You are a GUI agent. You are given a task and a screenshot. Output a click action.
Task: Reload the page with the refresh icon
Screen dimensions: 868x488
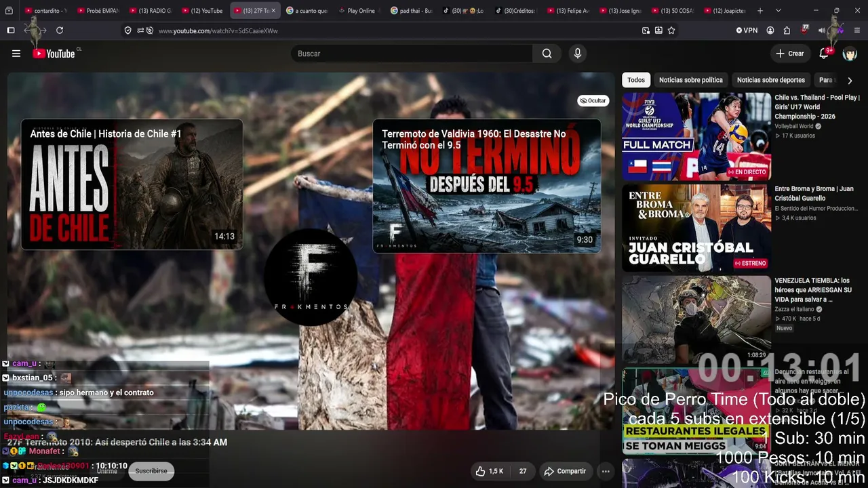click(x=60, y=30)
